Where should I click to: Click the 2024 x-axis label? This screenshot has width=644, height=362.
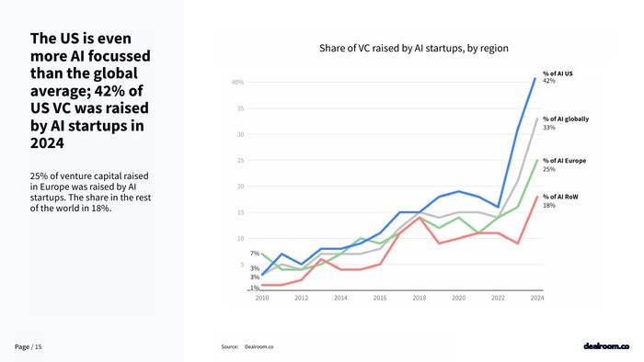click(x=537, y=298)
